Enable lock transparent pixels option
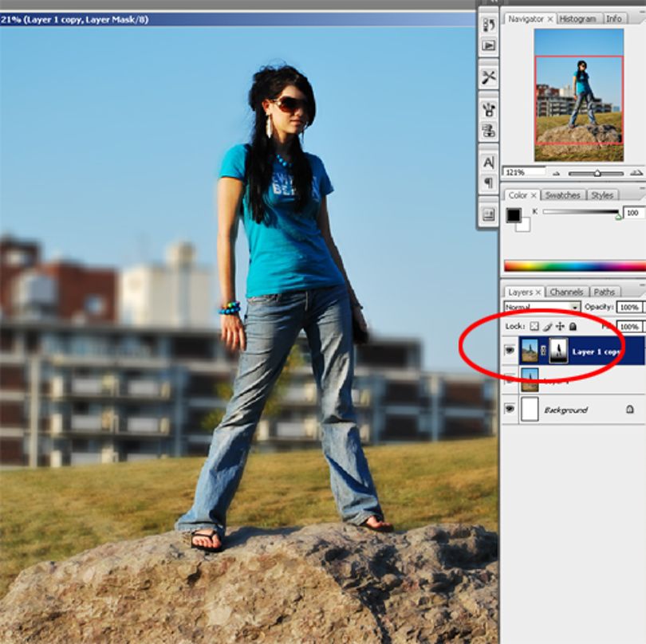The height and width of the screenshot is (644, 646). [534, 327]
